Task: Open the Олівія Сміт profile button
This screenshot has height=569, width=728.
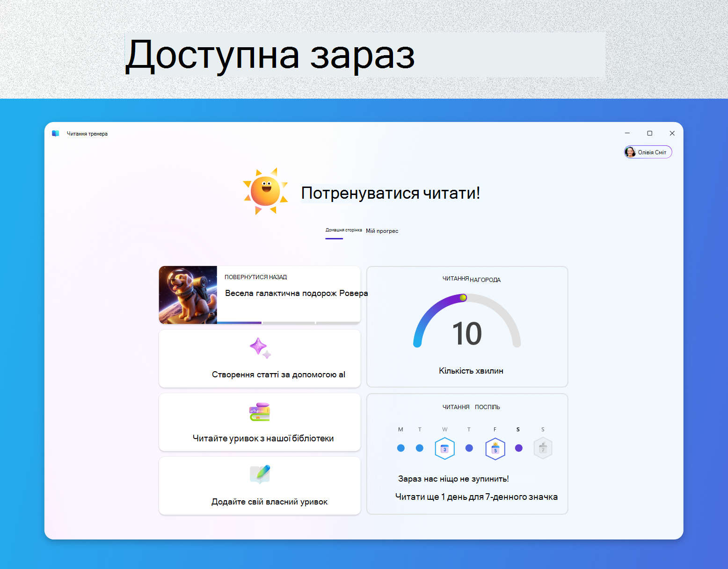Action: pyautogui.click(x=648, y=152)
